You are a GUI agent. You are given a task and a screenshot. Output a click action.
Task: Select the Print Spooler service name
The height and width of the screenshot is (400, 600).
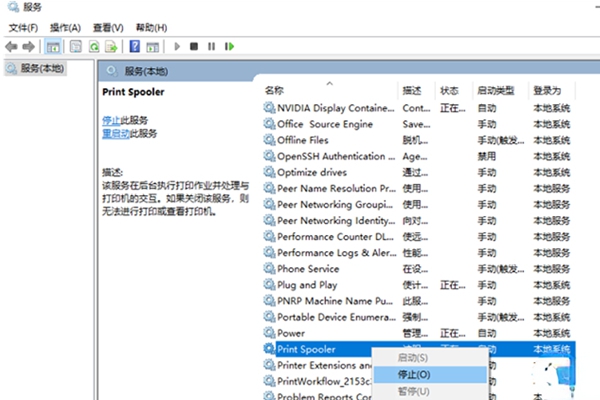[x=306, y=349]
